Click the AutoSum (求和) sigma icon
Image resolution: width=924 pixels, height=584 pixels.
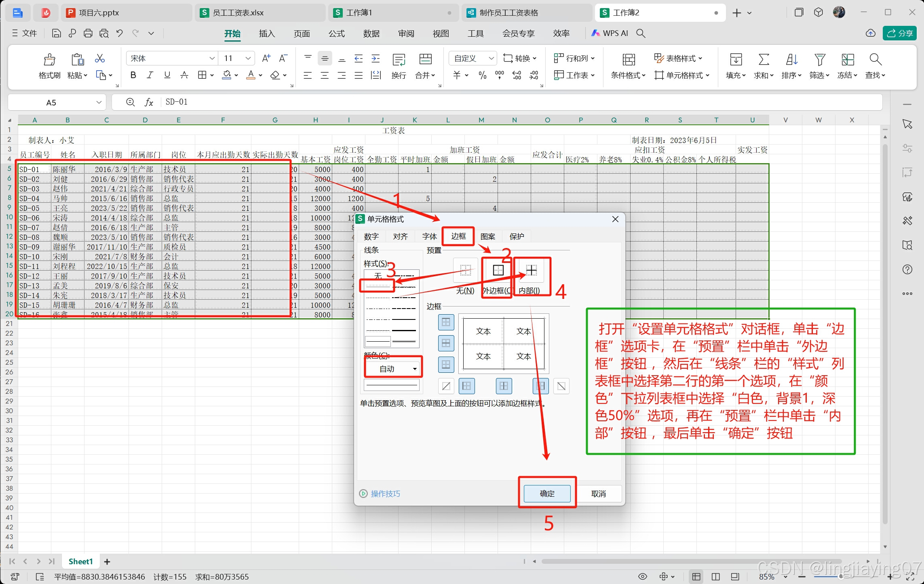(x=763, y=60)
